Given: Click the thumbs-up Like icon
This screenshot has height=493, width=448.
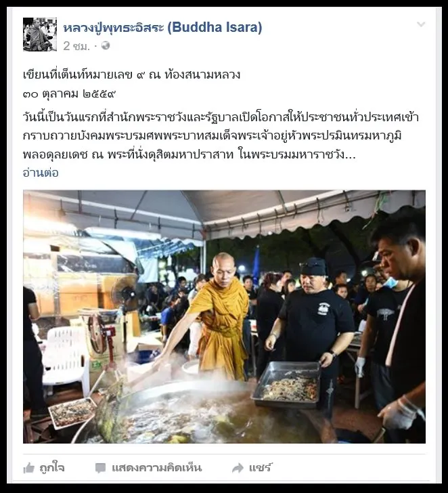Looking at the screenshot, I should click(x=28, y=468).
